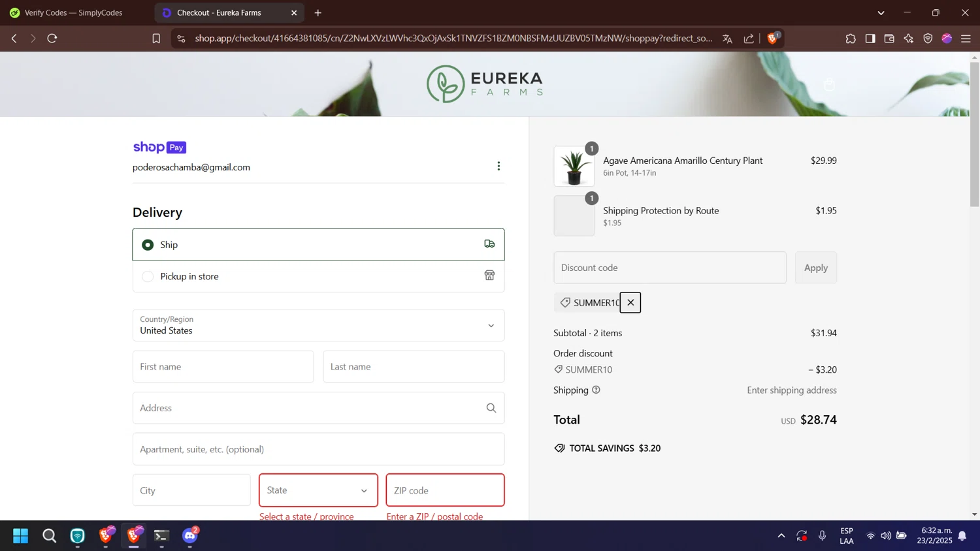Click the address search magnifier icon
This screenshot has height=551, width=980.
point(491,408)
